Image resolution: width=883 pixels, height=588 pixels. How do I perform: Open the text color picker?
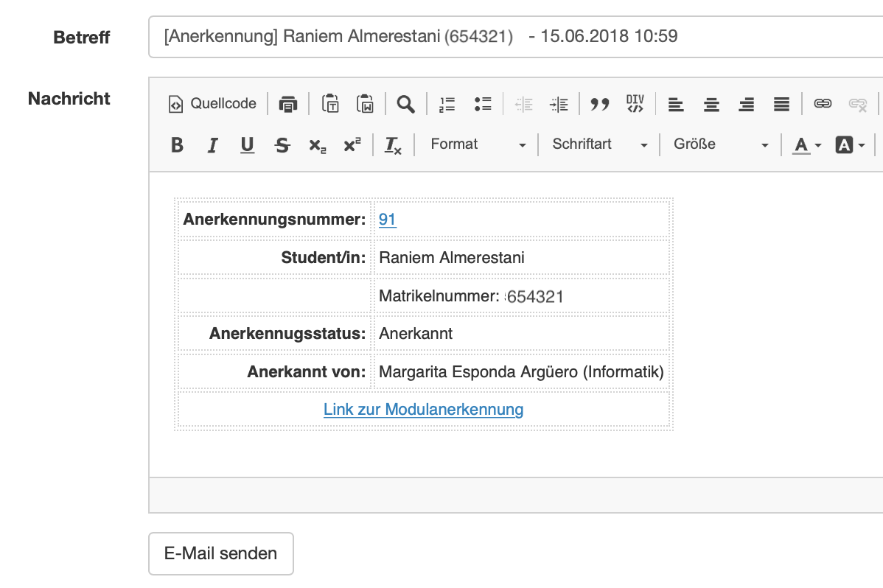[807, 144]
